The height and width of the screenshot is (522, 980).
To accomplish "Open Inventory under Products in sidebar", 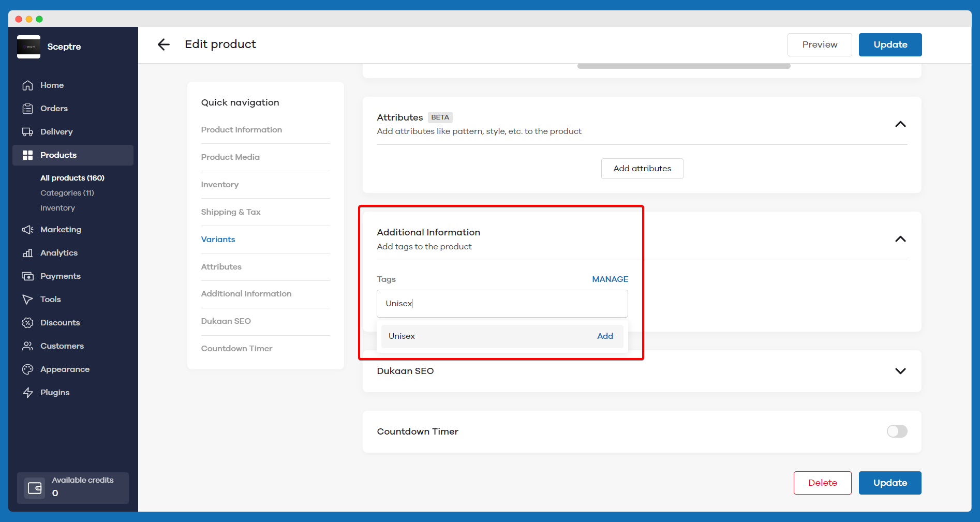I will 57,208.
